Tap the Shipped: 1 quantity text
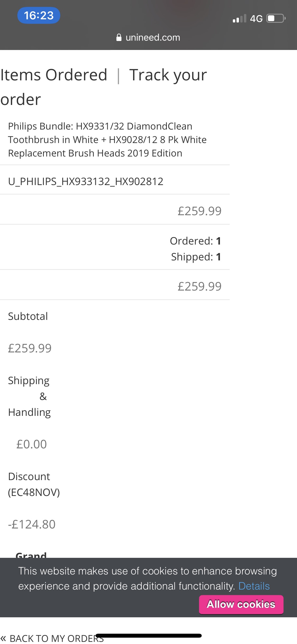 (x=196, y=257)
